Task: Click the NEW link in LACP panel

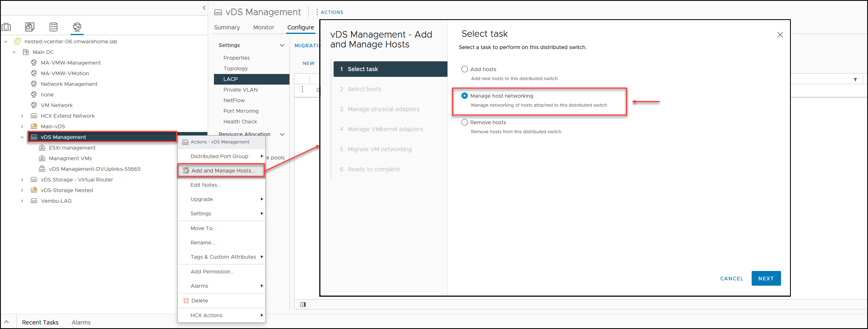Action: [309, 63]
